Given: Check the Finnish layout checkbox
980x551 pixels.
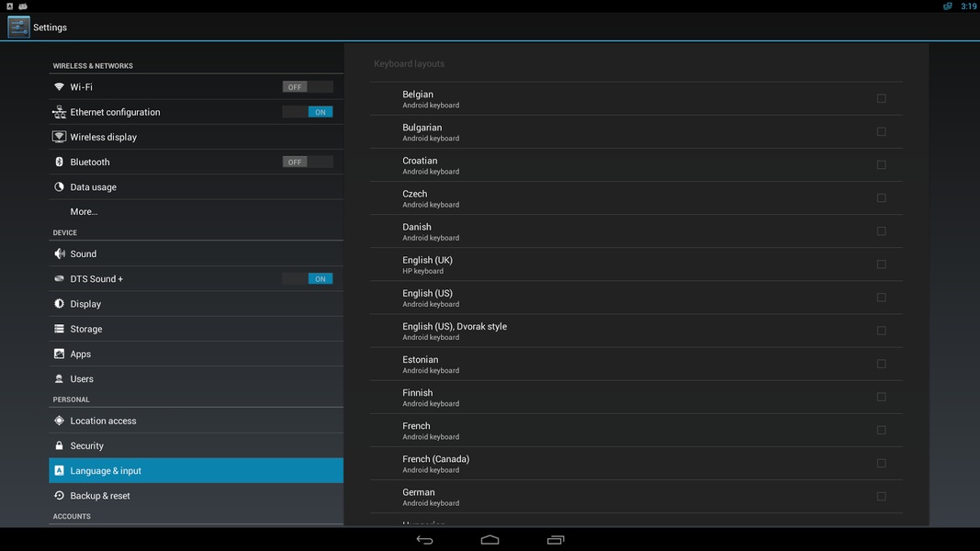Looking at the screenshot, I should tap(881, 397).
